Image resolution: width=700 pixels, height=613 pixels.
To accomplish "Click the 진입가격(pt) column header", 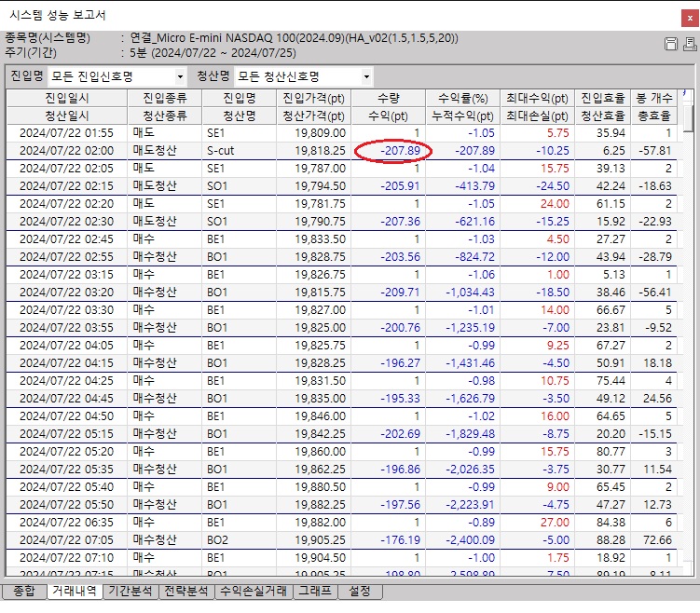I will [313, 99].
